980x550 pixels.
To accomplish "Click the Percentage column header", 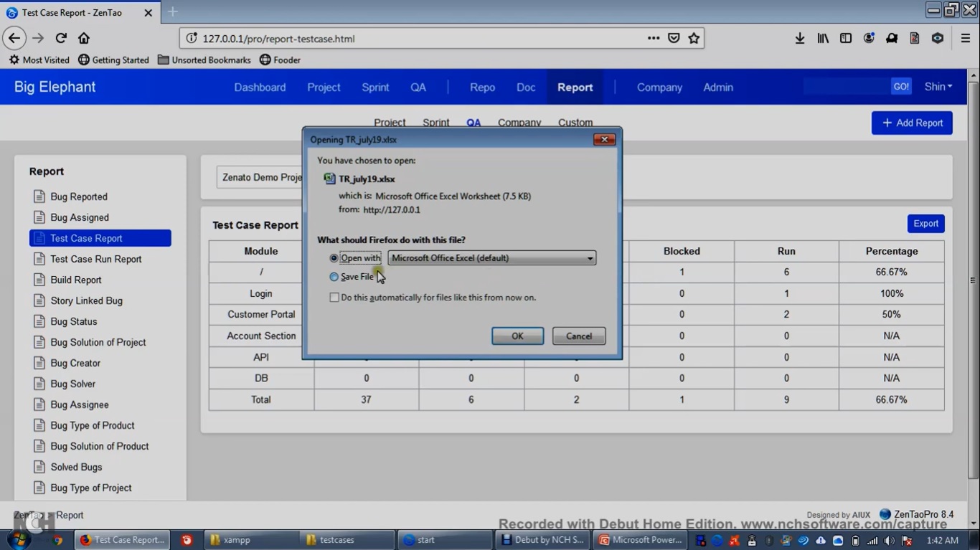I will (891, 251).
